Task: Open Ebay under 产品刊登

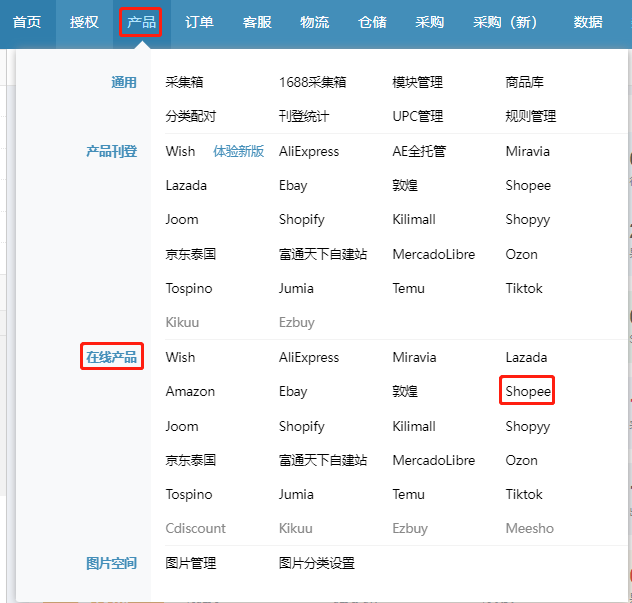Action: 293,186
